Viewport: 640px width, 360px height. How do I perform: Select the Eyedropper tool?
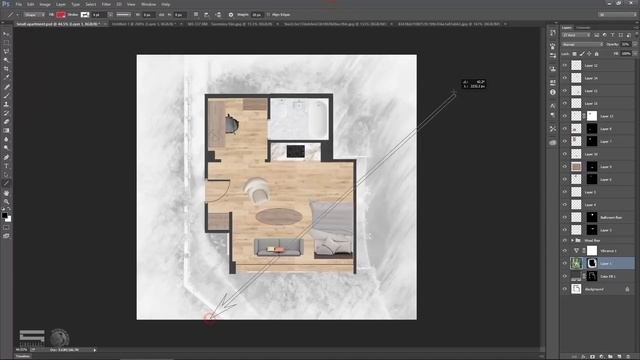pos(6,78)
